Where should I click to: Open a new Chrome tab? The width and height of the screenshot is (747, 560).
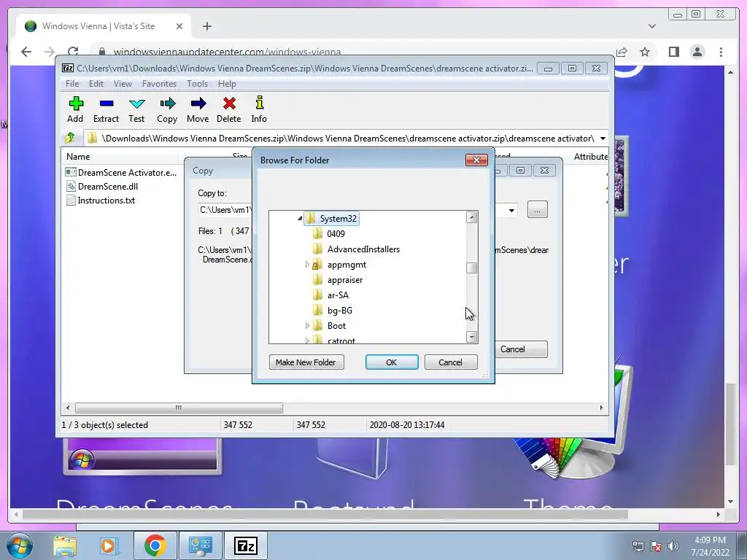206,26
